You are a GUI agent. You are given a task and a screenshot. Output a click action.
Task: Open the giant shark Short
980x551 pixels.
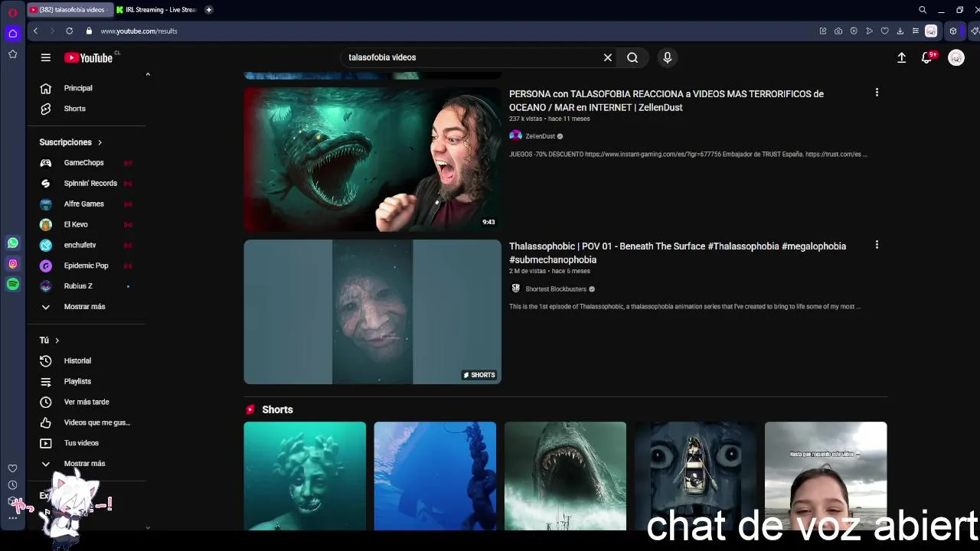(565, 476)
